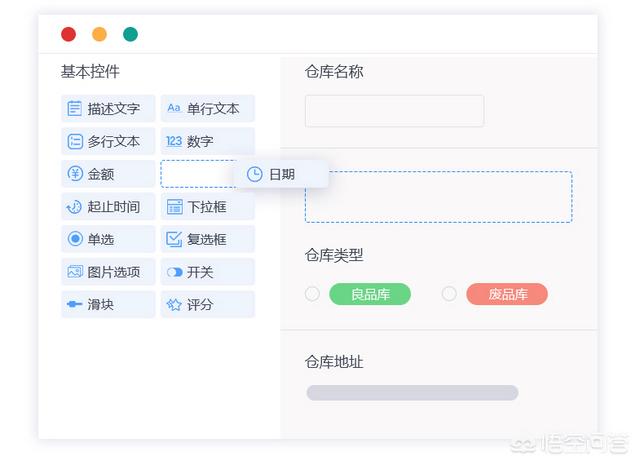The height and width of the screenshot is (465, 640).
Task: Click the 日期 clock icon being dragged
Action: 255,174
